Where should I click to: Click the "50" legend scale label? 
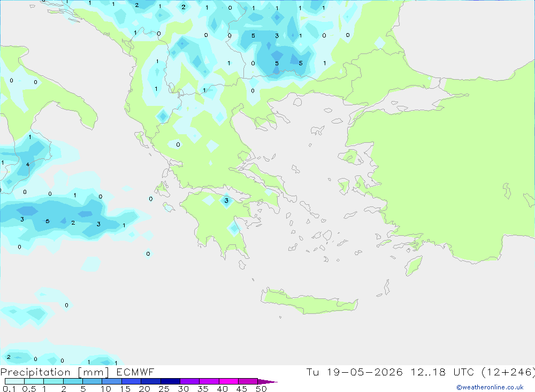pyautogui.click(x=261, y=389)
